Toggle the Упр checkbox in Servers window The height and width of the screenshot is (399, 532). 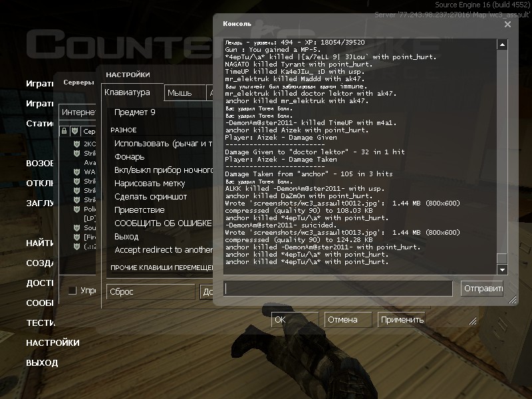click(x=72, y=291)
